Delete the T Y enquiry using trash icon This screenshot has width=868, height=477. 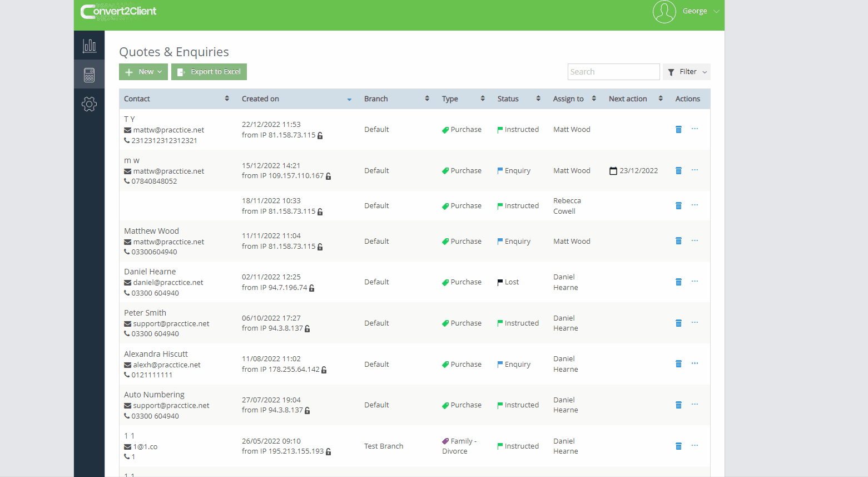[678, 130]
